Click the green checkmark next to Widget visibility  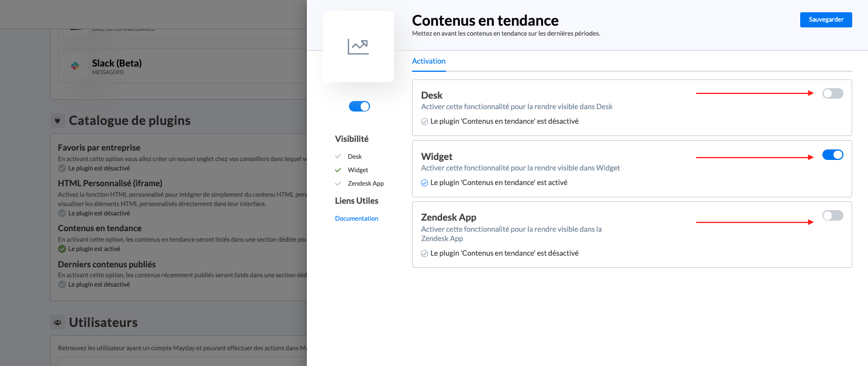tap(338, 170)
